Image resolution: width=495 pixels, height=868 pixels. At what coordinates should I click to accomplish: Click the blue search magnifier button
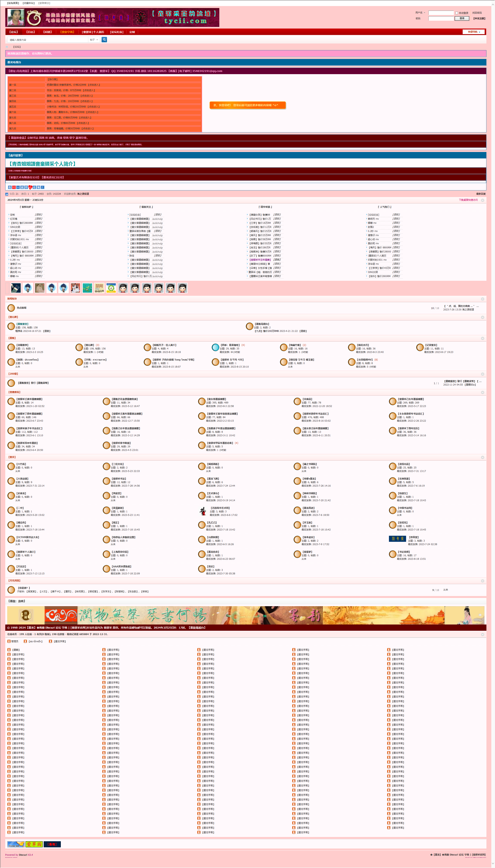click(104, 40)
